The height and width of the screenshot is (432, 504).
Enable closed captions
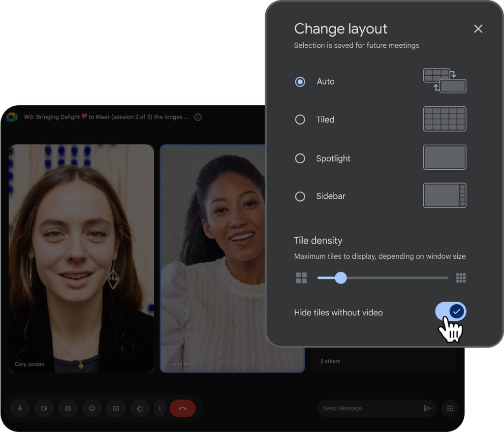click(x=68, y=408)
